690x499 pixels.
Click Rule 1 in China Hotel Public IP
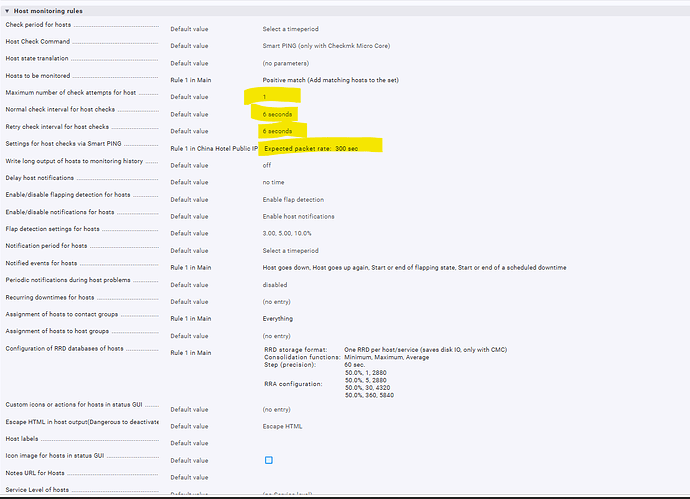pyautogui.click(x=214, y=149)
